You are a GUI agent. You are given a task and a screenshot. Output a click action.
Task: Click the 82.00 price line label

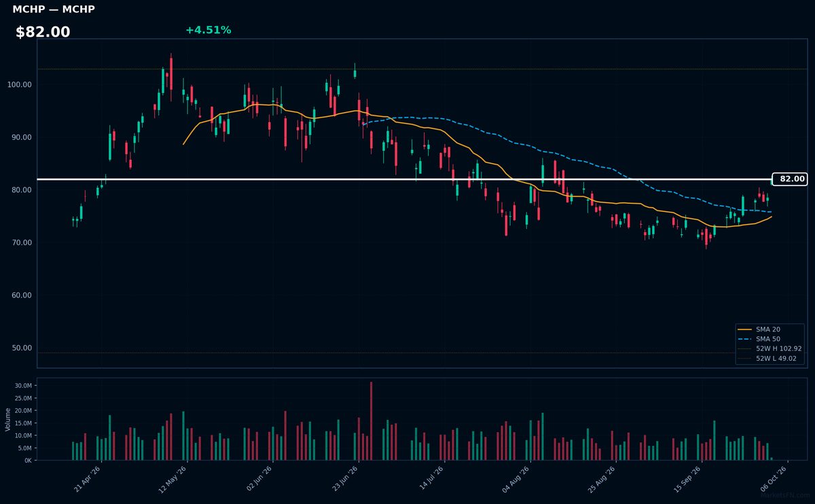pos(789,179)
